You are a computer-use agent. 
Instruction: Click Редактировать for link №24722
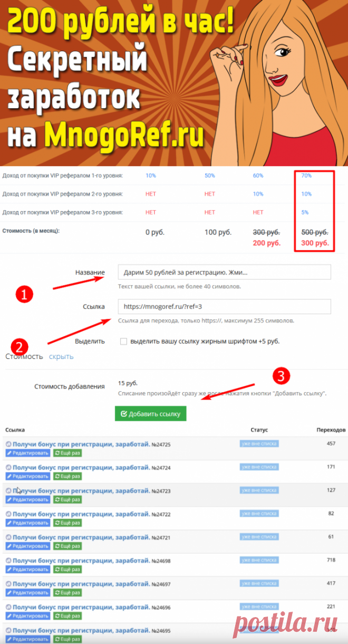point(28,523)
